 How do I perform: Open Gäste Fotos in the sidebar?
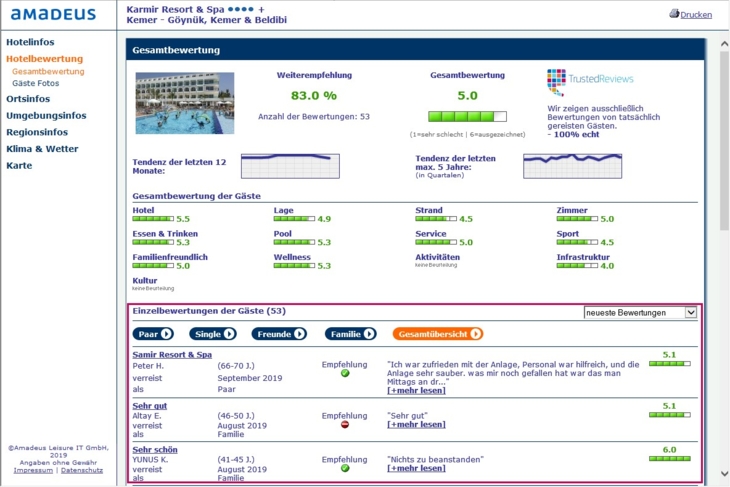(x=36, y=83)
